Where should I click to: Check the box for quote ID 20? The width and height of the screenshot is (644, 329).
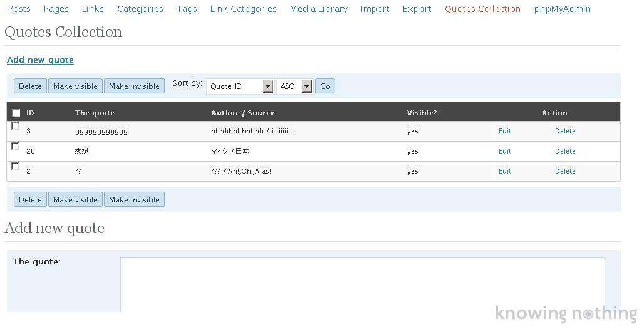[x=15, y=146]
